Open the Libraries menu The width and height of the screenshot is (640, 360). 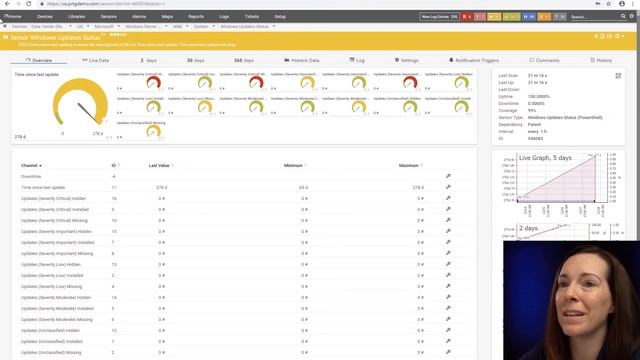coord(76,17)
